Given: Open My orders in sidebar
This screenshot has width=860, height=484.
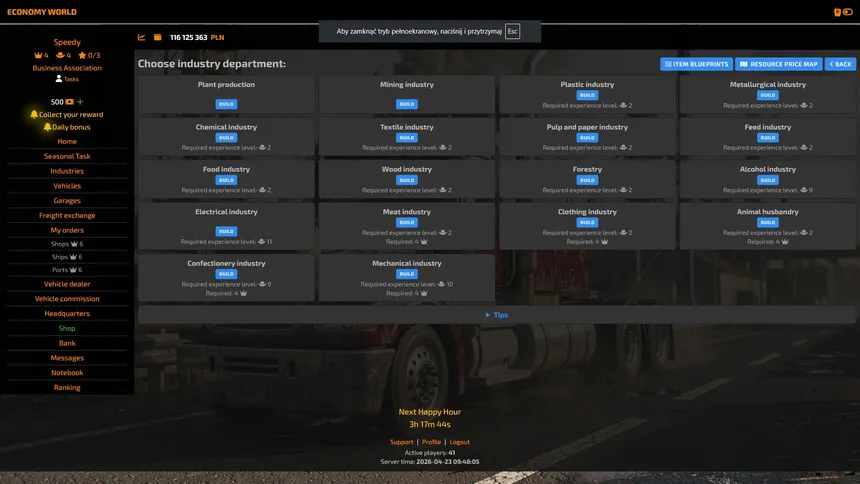Looking at the screenshot, I should 67,230.
